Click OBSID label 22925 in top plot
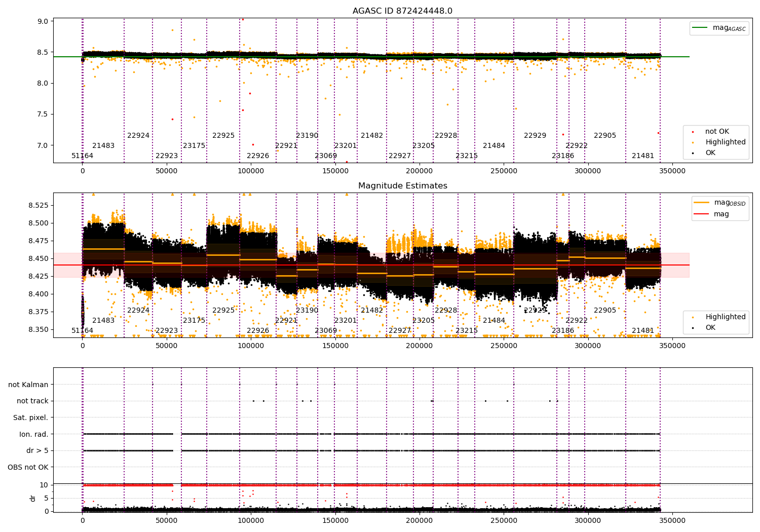760x532 pixels. pos(223,136)
